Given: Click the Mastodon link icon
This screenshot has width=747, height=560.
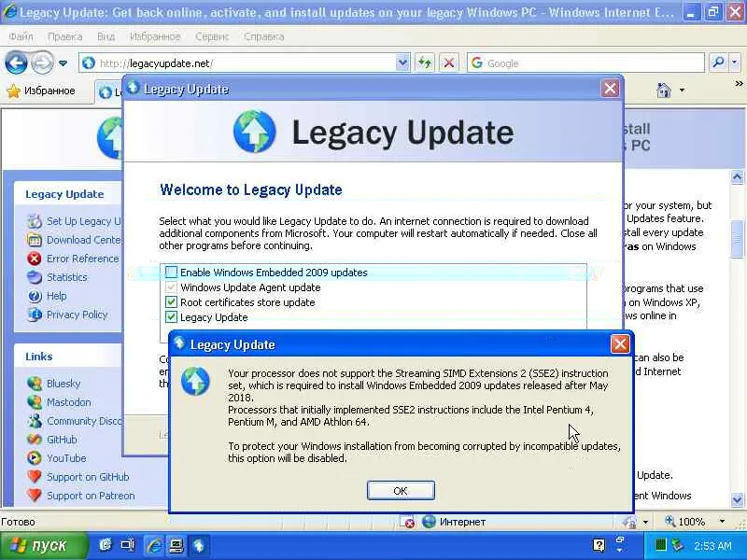Looking at the screenshot, I should click(35, 402).
